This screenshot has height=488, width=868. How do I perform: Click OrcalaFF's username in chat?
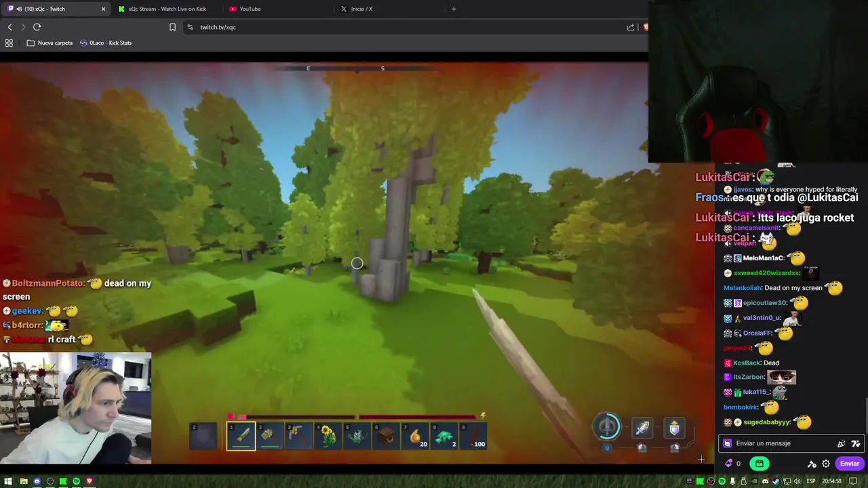757,333
